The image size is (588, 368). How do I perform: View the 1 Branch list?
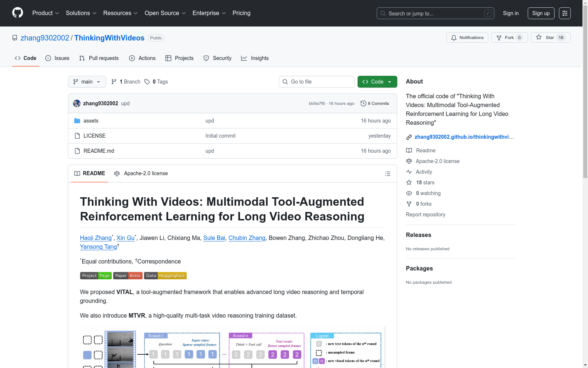pos(126,82)
